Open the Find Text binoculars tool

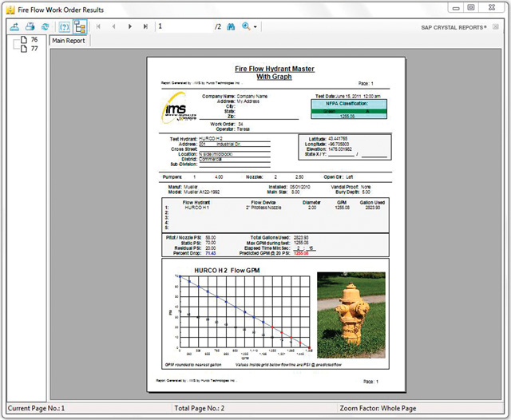coord(232,26)
